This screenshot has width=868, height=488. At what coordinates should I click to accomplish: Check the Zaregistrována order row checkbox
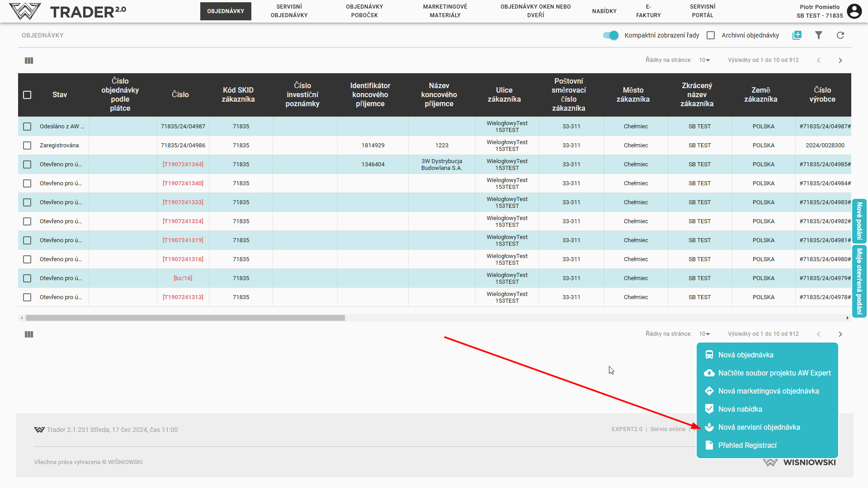pyautogui.click(x=27, y=145)
